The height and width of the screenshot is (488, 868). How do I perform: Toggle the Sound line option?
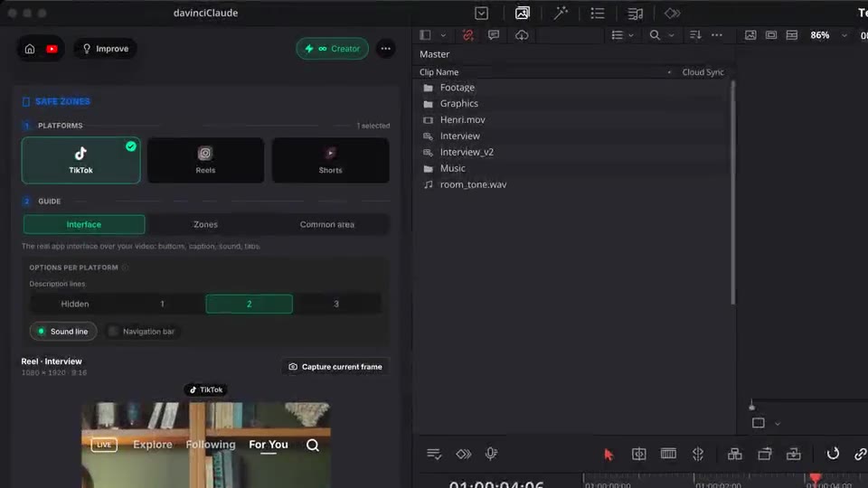point(63,332)
